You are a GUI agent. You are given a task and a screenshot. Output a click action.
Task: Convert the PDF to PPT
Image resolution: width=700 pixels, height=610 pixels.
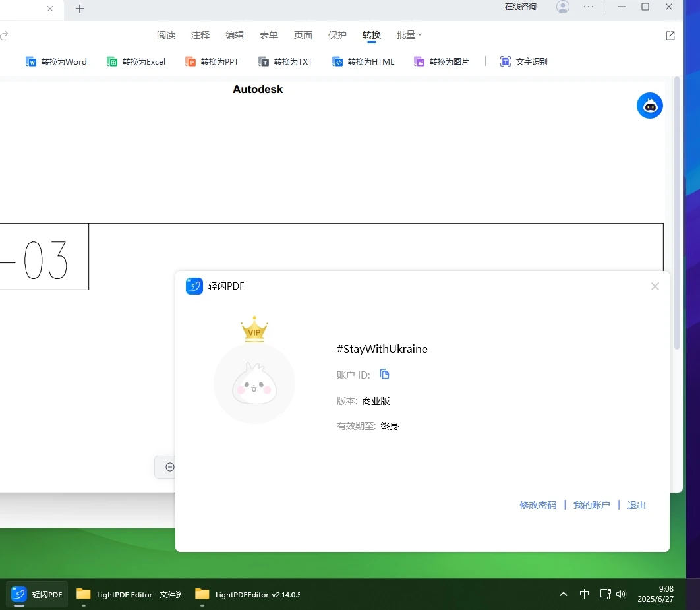212,61
